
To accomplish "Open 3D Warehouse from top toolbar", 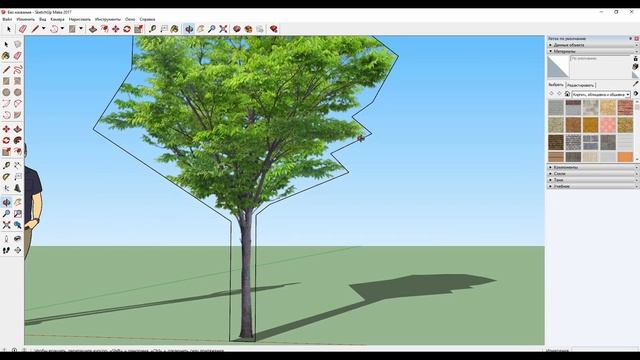I will [x=237, y=29].
